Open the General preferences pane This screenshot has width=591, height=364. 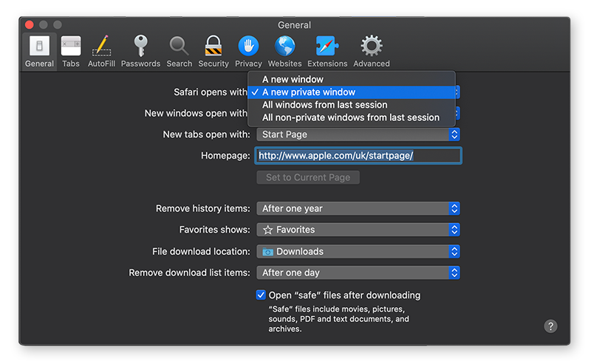pyautogui.click(x=39, y=52)
